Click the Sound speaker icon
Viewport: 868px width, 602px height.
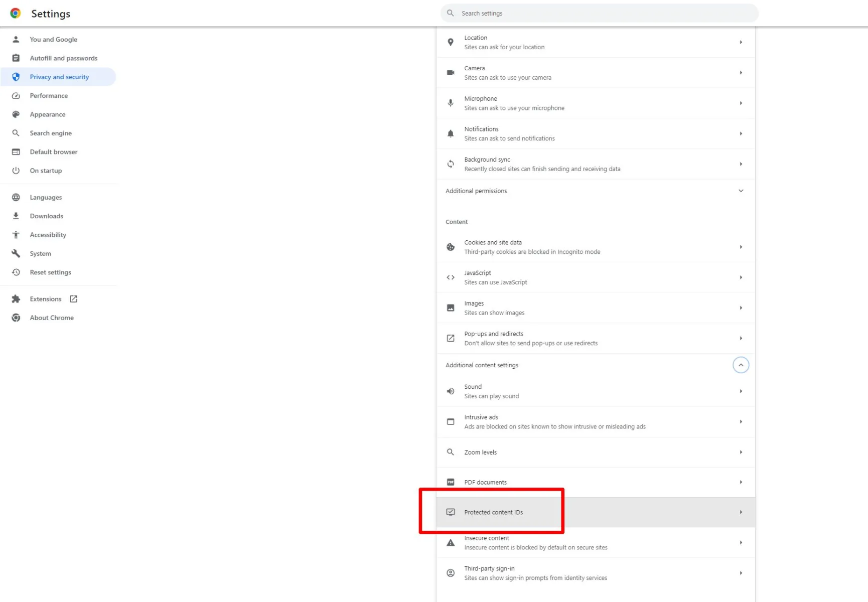pyautogui.click(x=451, y=391)
